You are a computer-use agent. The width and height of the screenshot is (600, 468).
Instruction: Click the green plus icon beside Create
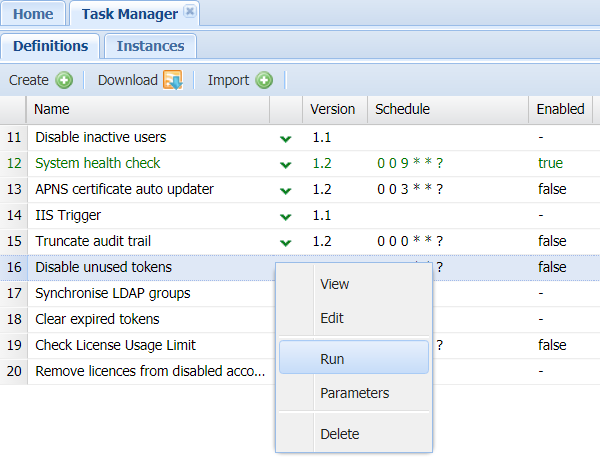[x=64, y=80]
